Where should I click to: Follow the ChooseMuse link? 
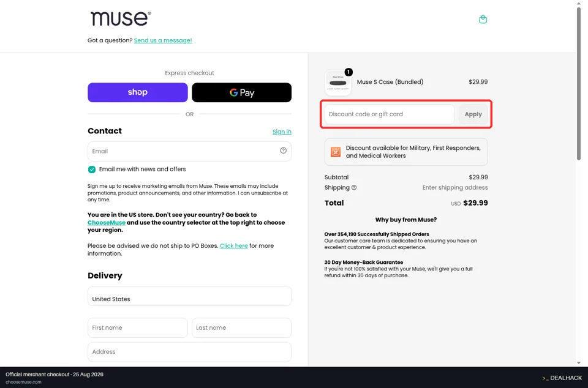107,223
